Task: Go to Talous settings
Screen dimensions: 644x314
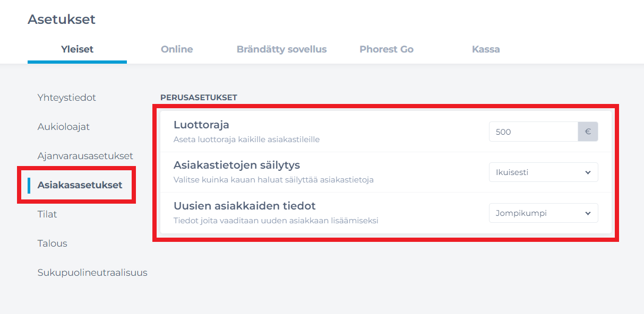Action: click(53, 243)
